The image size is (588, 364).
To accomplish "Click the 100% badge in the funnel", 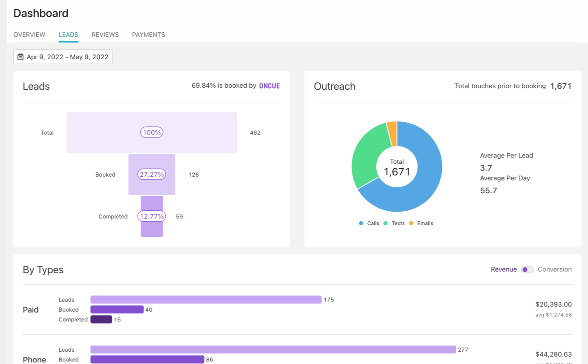I will (152, 132).
